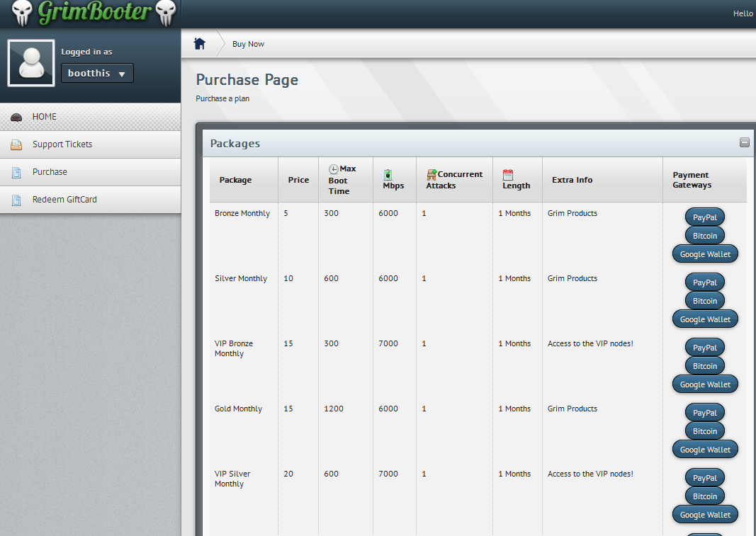Click the Gold Monthly boot time 1200
This screenshot has width=756, height=536.
click(x=334, y=409)
